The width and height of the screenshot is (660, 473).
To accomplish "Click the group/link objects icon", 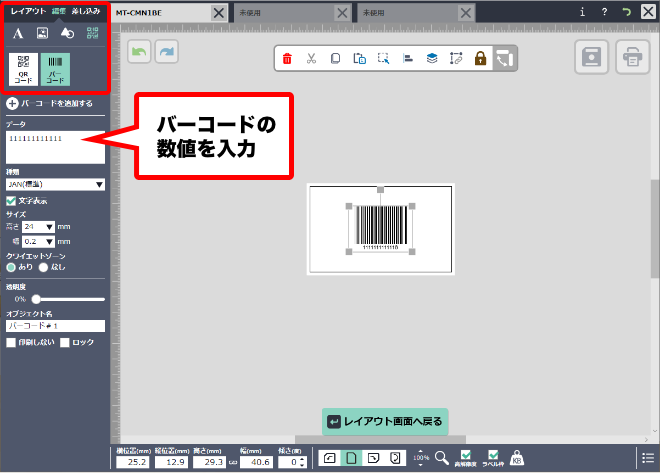I will click(456, 58).
